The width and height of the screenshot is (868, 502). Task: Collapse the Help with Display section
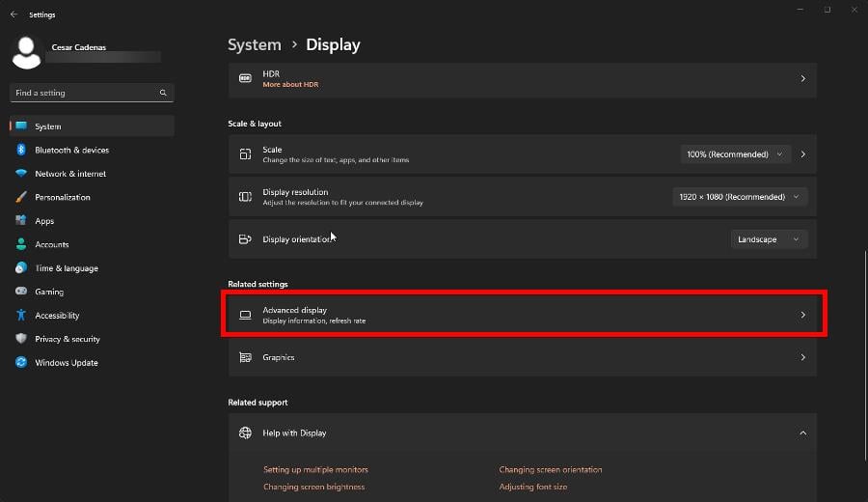point(802,432)
